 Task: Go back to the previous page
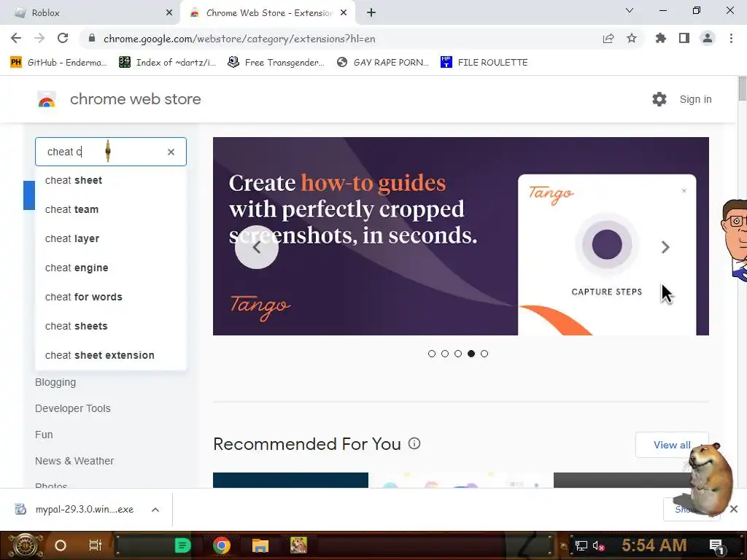16,38
